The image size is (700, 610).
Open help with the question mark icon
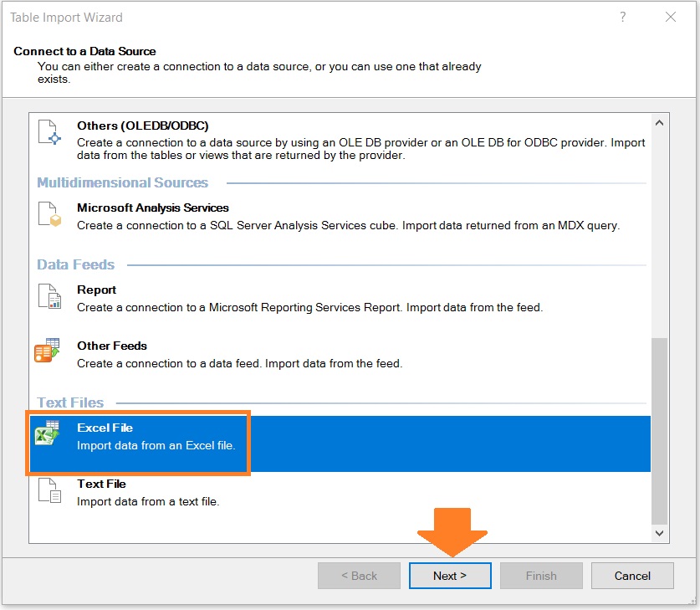point(623,17)
